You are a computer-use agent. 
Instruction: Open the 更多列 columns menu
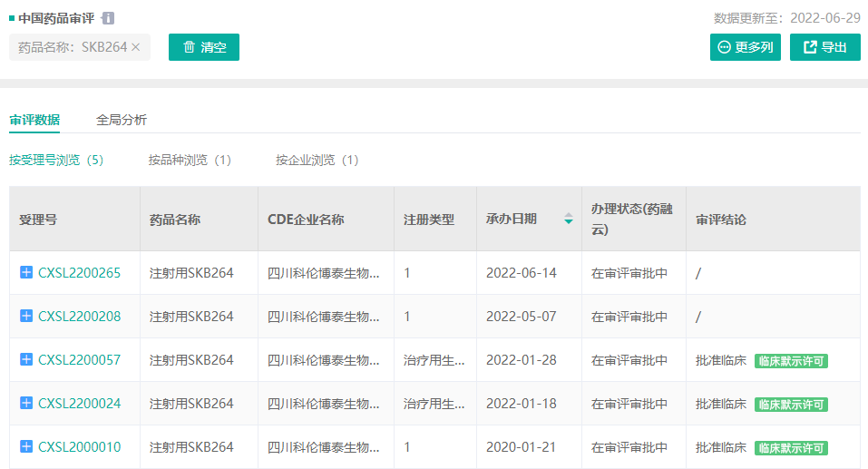745,47
